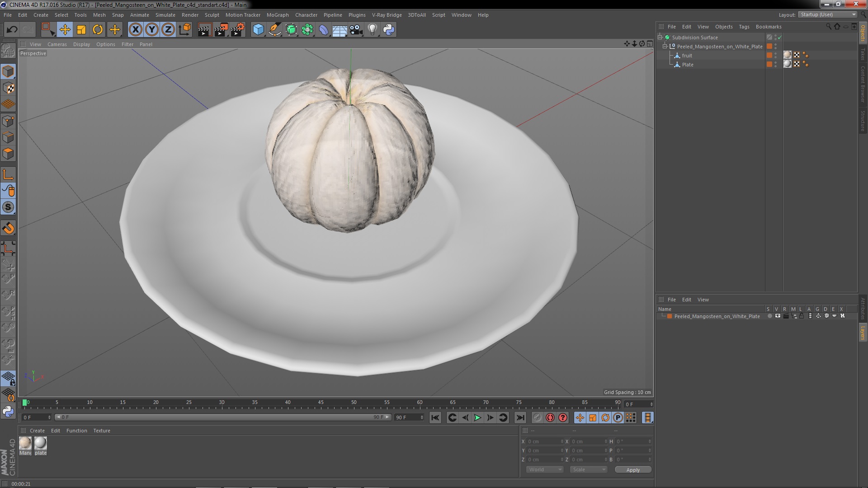Open the Scale mode dropdown

(588, 469)
